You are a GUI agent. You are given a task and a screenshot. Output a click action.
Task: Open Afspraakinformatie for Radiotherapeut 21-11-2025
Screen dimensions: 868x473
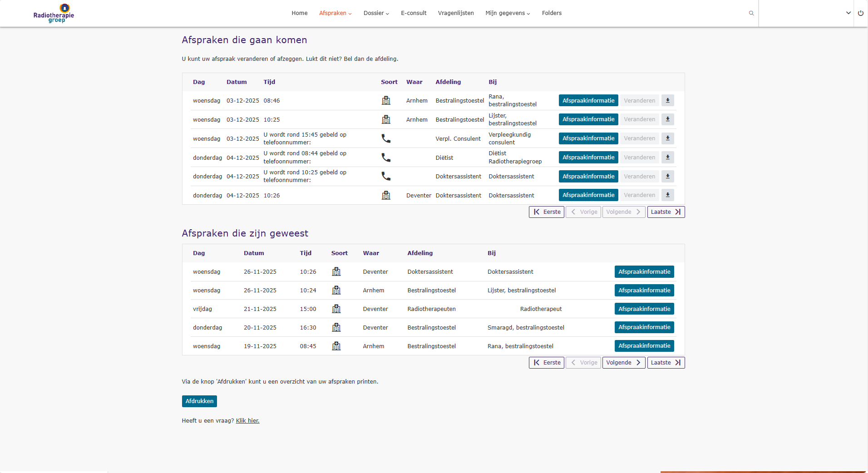(644, 309)
